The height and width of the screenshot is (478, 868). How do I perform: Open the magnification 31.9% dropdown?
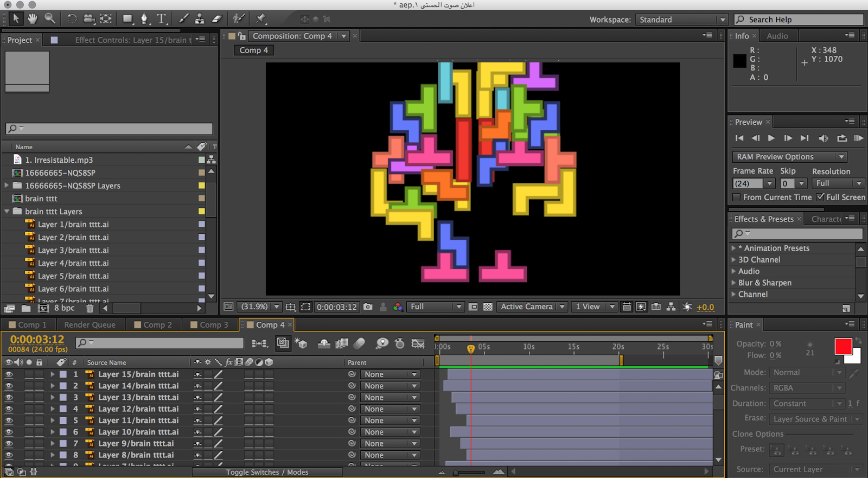click(259, 307)
